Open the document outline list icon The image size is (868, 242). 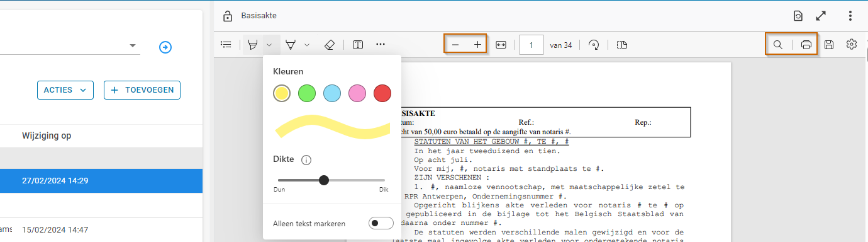[226, 45]
